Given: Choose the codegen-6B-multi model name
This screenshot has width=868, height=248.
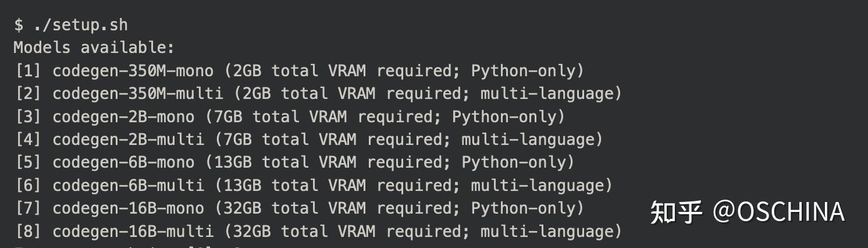Looking at the screenshot, I should tap(128, 186).
